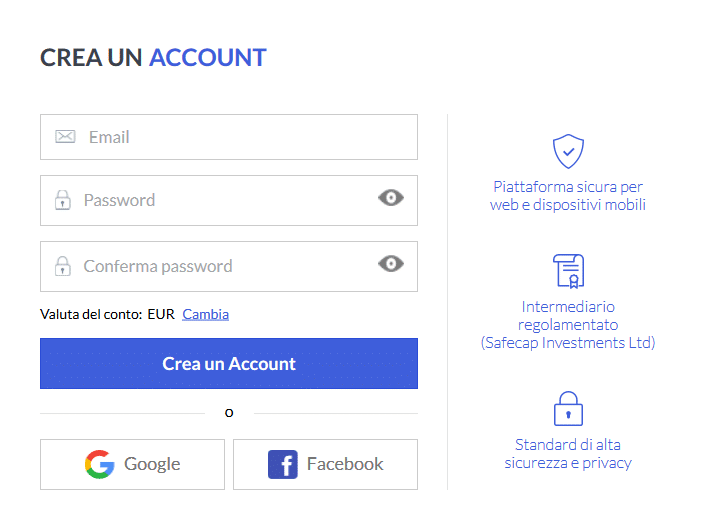Click the Google logo
The height and width of the screenshot is (505, 704).
[x=100, y=464]
